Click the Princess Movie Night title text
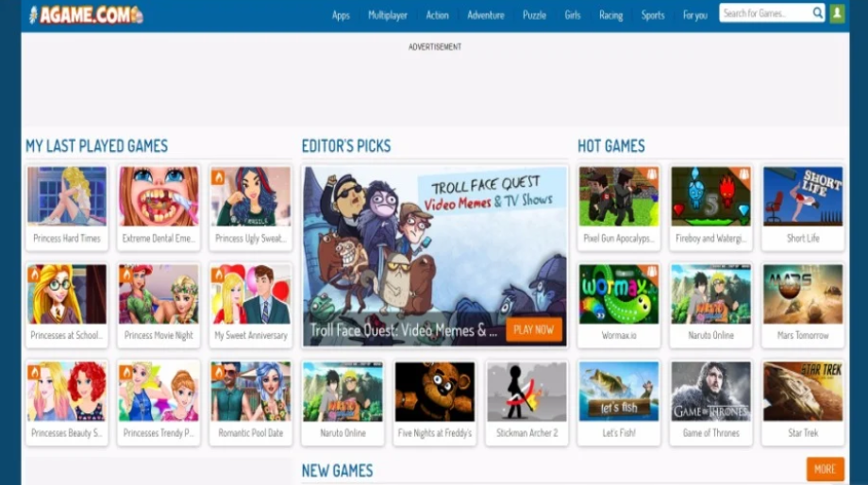This screenshot has width=868, height=485. 159,336
